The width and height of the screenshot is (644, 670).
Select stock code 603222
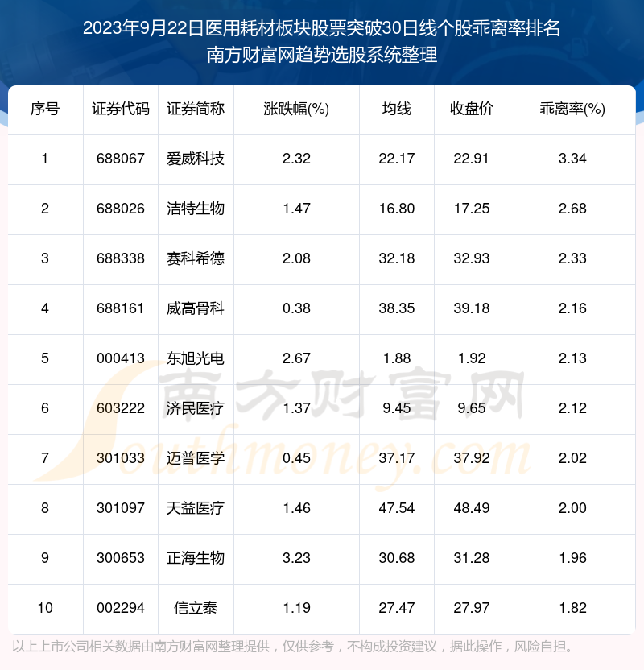[x=121, y=408]
